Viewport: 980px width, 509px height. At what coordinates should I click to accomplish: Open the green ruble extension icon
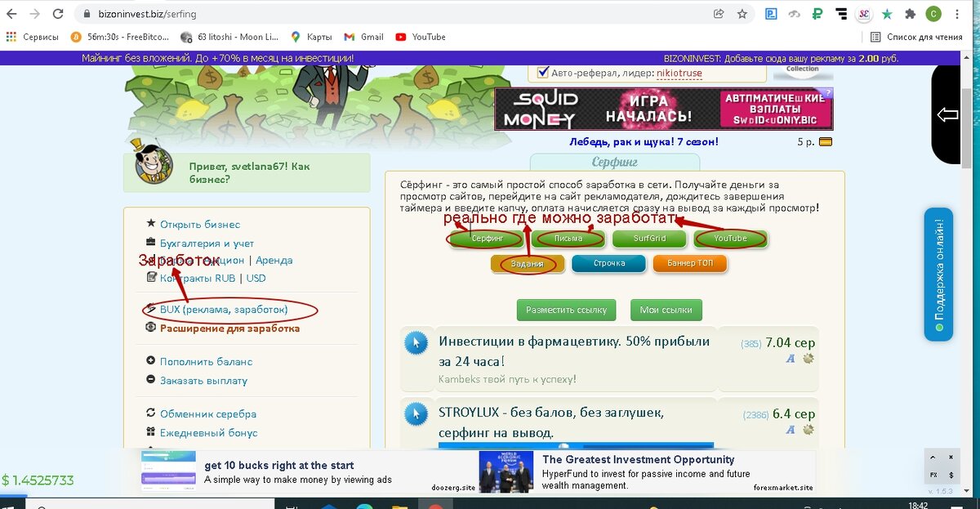(x=817, y=14)
